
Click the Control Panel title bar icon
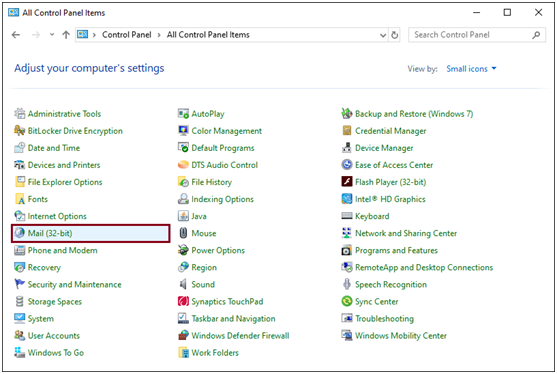click(x=13, y=13)
